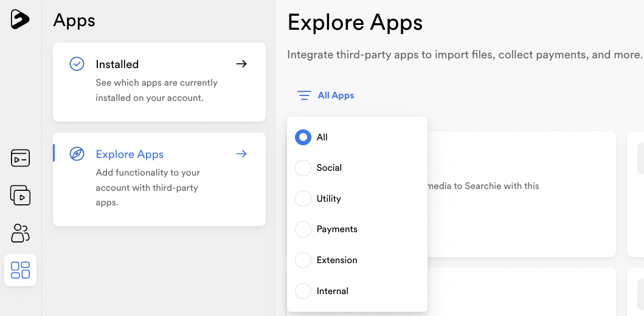
Task: Open the audience people sidebar icon
Action: [x=20, y=233]
